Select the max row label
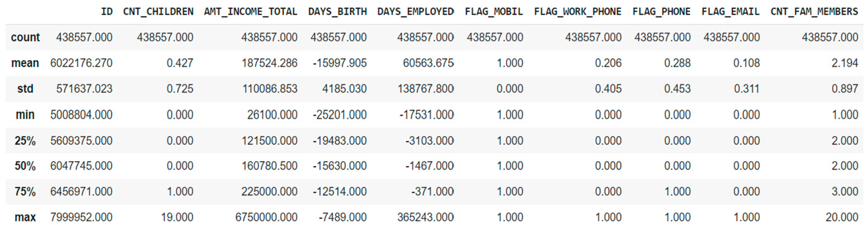 pos(25,217)
